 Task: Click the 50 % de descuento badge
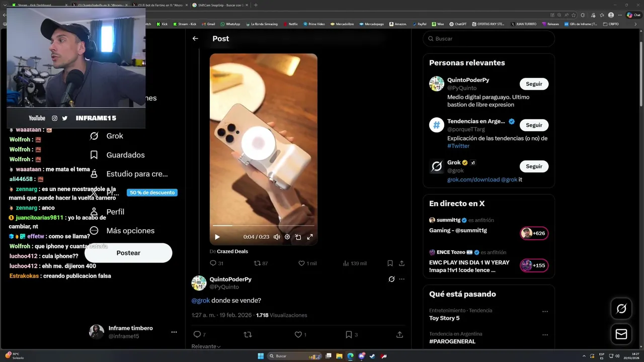pos(152,193)
